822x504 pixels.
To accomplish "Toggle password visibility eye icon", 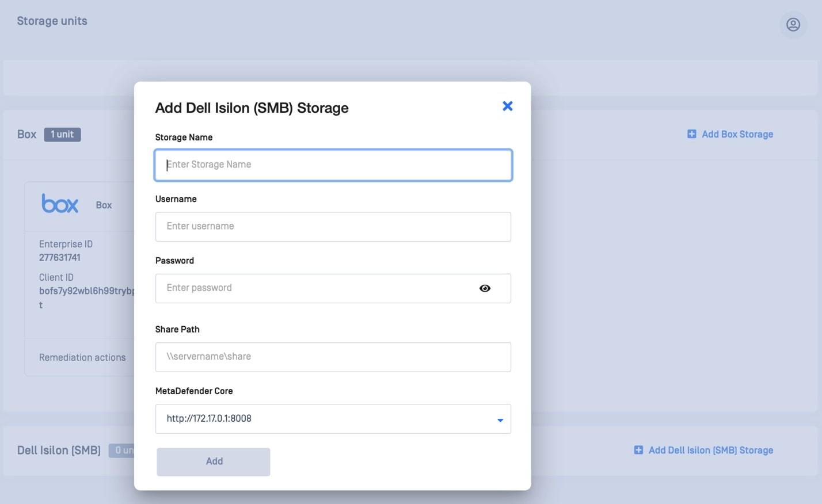I will [x=485, y=288].
